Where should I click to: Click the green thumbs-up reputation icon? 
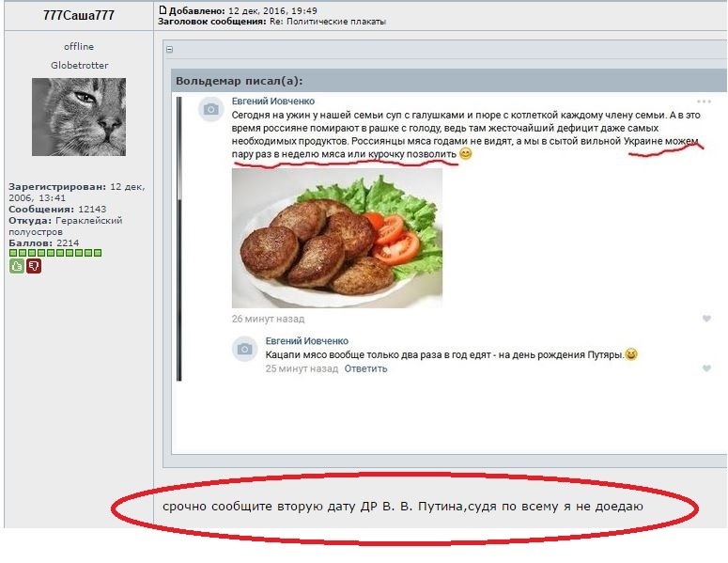click(17, 266)
